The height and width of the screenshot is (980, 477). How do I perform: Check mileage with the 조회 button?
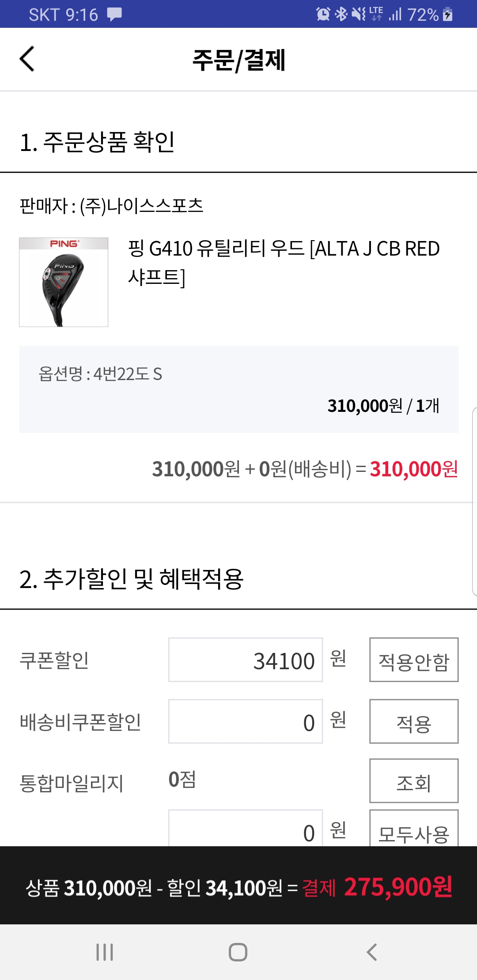click(x=413, y=781)
